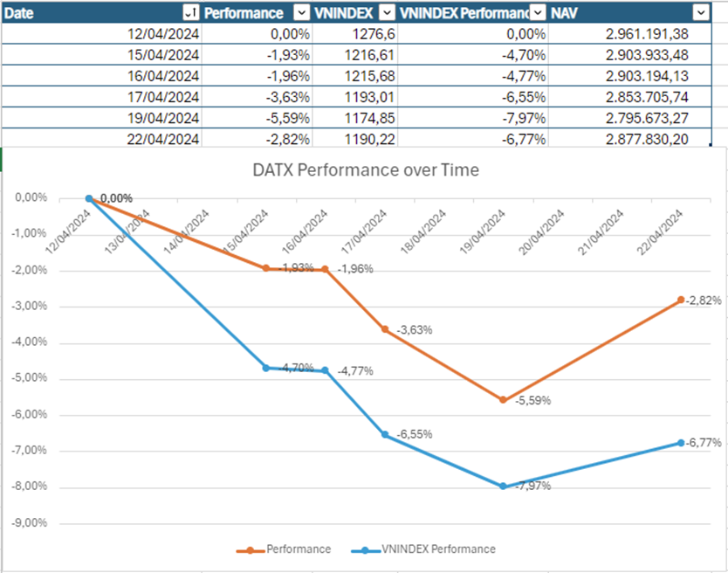Open the Performance column filter dropdown

coord(301,12)
